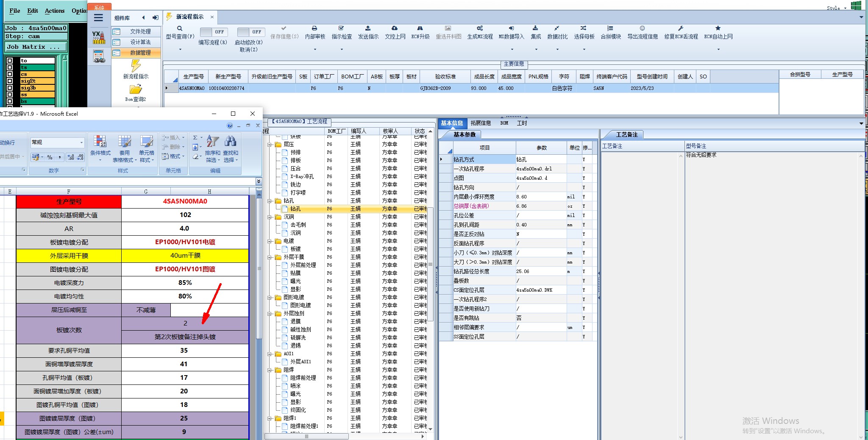Select the 基本信息 tab

pyautogui.click(x=452, y=123)
